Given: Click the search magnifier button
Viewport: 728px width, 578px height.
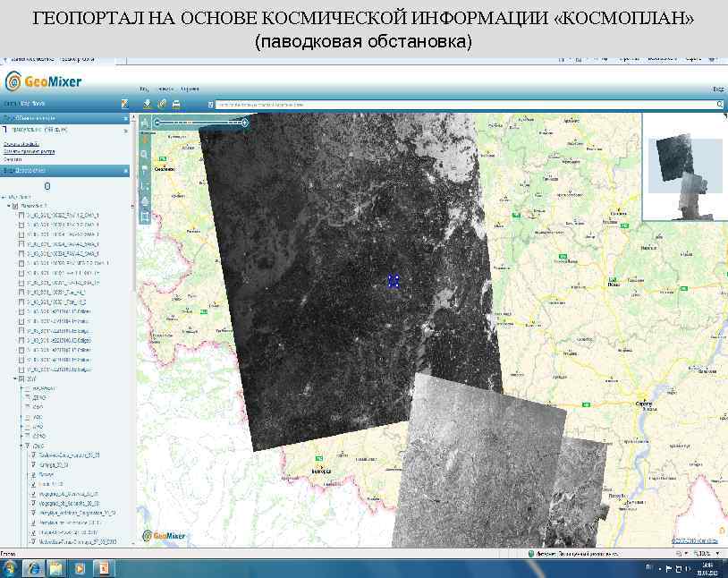Looking at the screenshot, I should (x=719, y=105).
